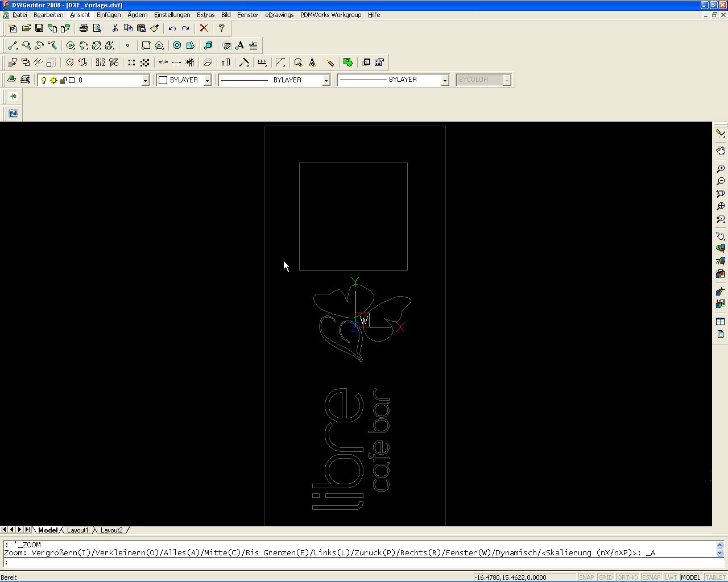Viewport: 728px width, 582px height.
Task: Open the eDrawings menu
Action: coord(279,15)
